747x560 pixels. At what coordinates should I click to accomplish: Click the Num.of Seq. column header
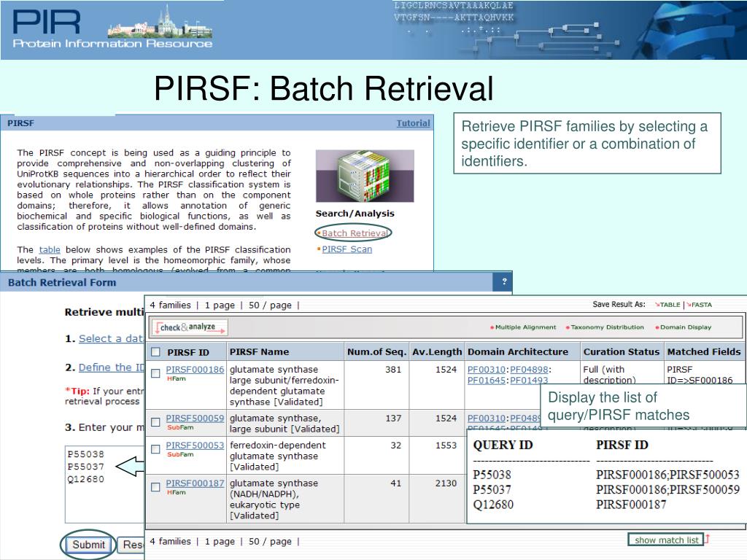point(376,352)
